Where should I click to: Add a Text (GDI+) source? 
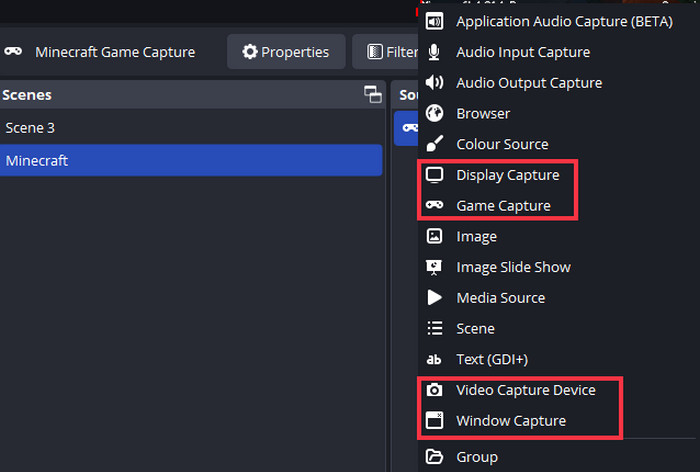click(x=491, y=359)
